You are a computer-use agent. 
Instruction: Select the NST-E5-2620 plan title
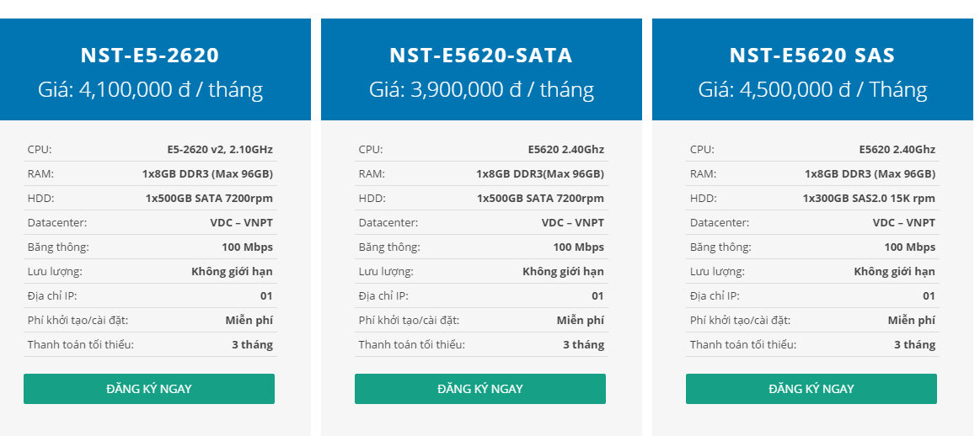pyautogui.click(x=150, y=56)
